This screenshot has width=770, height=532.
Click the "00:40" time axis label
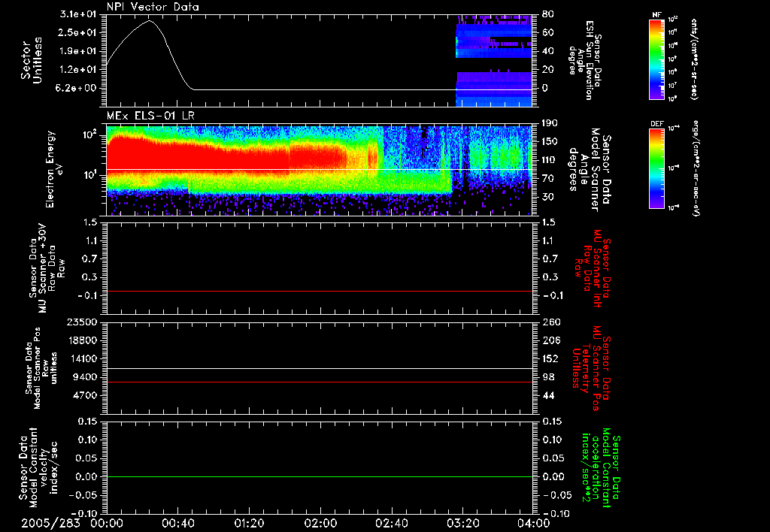coord(178,523)
